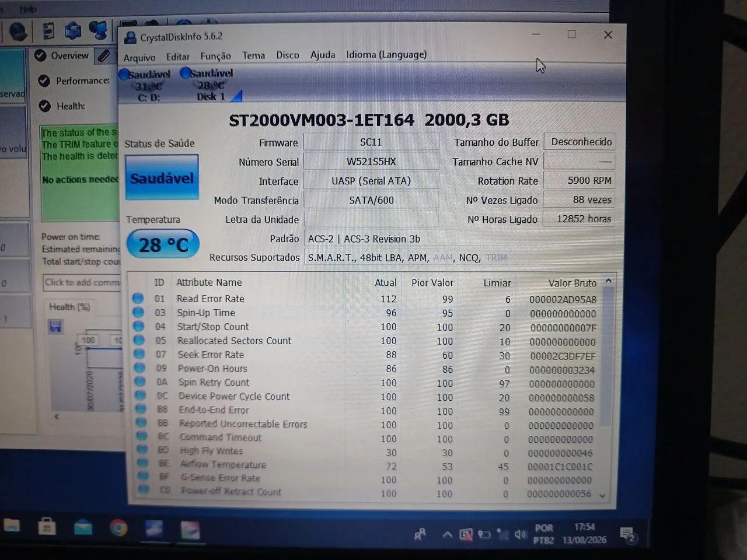
Task: Click the Rotation Rate value 5900 RPM
Action: 579,180
